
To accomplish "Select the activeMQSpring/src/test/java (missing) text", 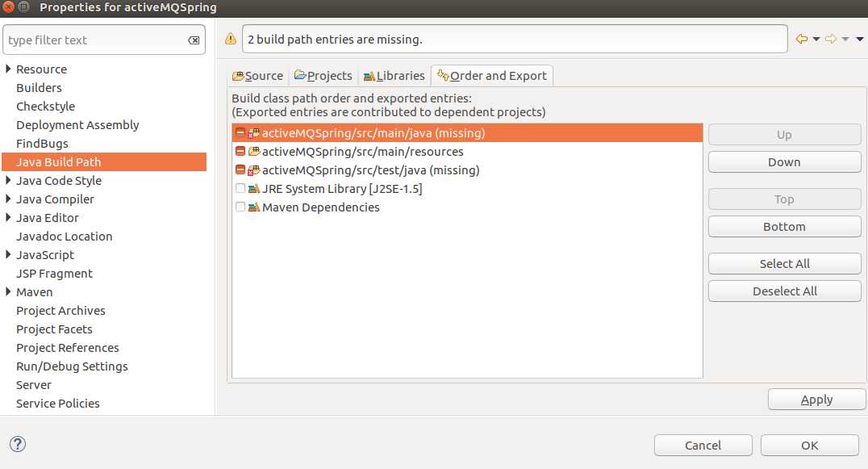I will coord(371,170).
